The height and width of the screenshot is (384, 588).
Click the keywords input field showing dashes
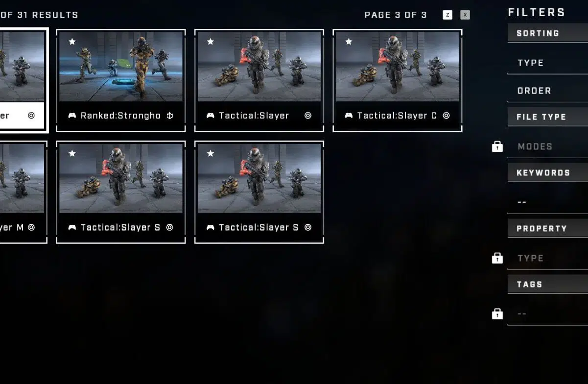click(548, 202)
